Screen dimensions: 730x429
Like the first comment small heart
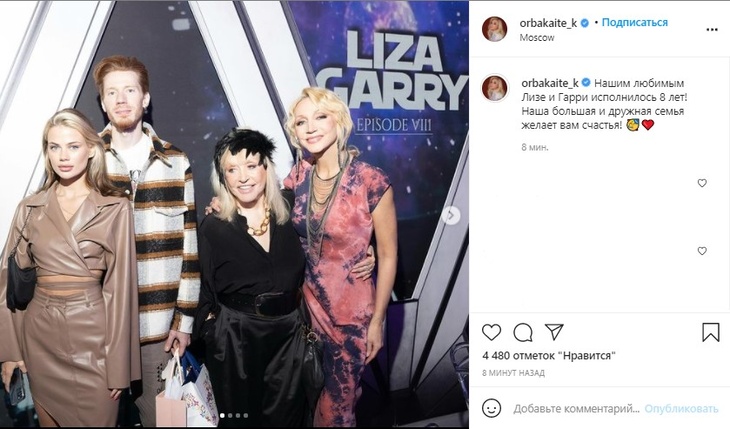[x=702, y=183]
